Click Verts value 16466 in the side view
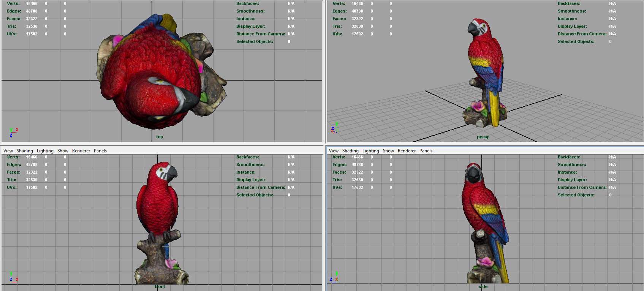 point(357,157)
